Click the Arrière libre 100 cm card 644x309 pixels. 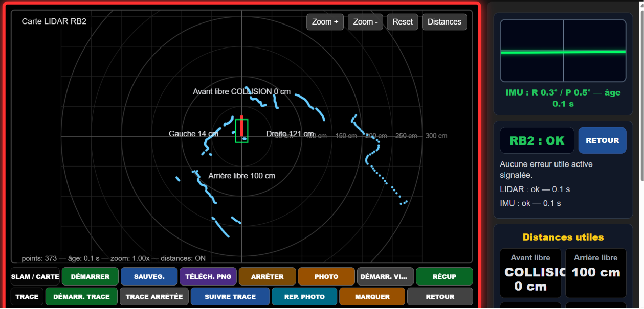click(x=596, y=273)
